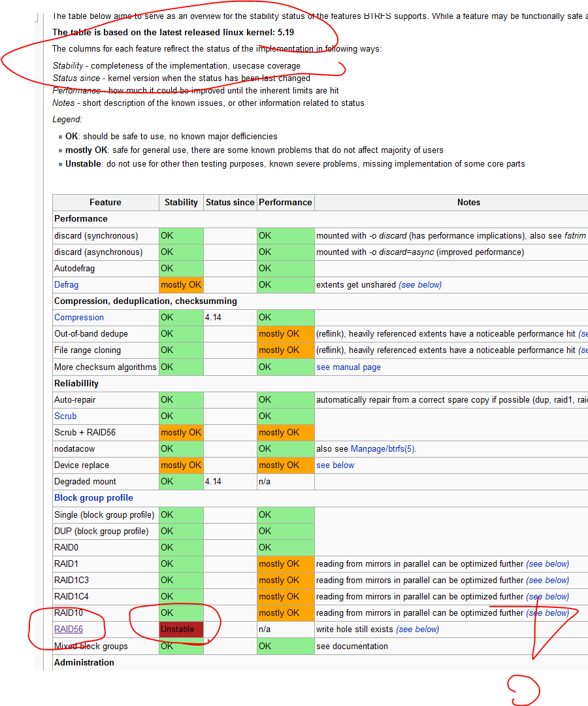Click 'Scrub + RAID56' feature cell
Image resolution: width=588 pixels, height=706 pixels.
click(105, 432)
